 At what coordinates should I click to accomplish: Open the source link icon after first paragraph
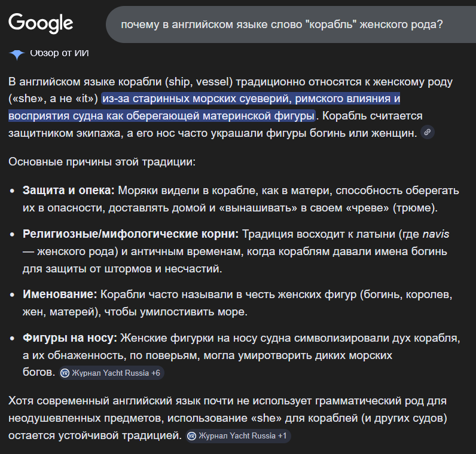pos(427,133)
